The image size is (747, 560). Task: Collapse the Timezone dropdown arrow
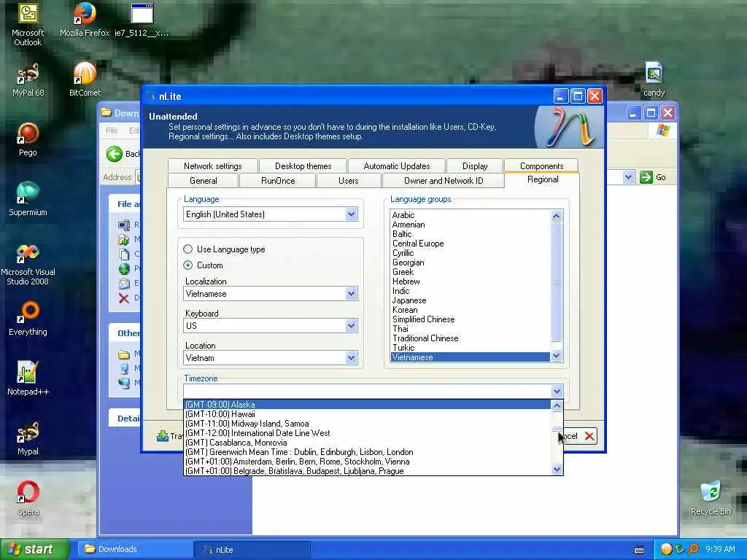point(557,392)
